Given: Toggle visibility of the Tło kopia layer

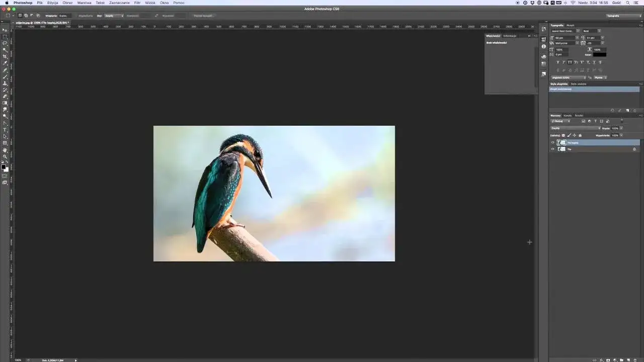Looking at the screenshot, I should [552, 142].
